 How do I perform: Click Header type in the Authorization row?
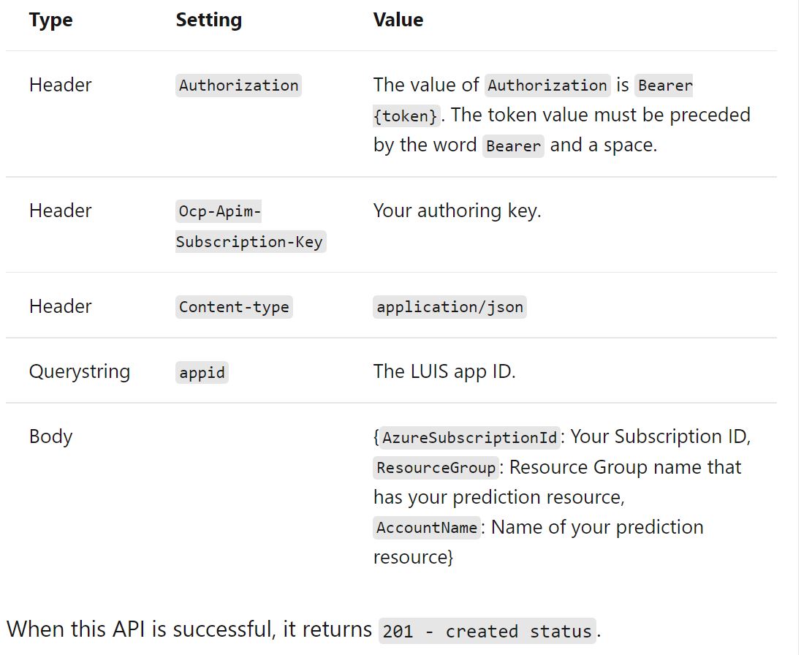coord(60,85)
